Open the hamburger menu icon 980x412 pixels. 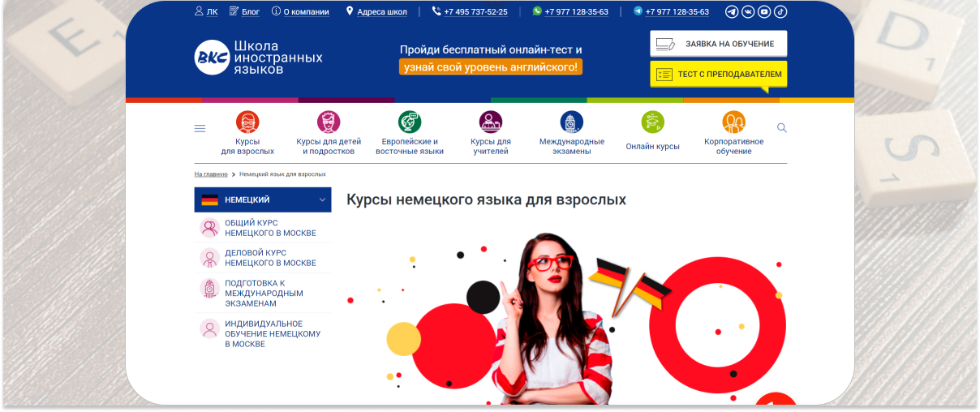pyautogui.click(x=200, y=128)
